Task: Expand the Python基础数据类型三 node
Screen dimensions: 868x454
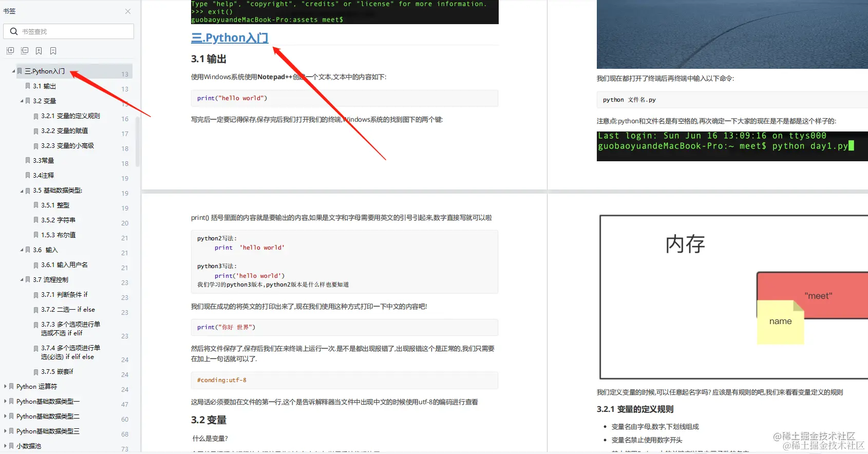Action: tap(5, 431)
